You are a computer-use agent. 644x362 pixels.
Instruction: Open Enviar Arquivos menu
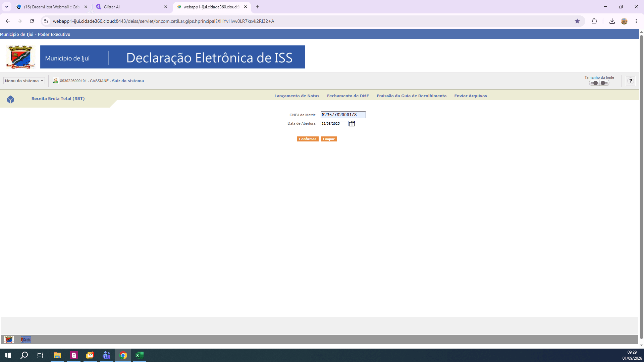tap(471, 96)
